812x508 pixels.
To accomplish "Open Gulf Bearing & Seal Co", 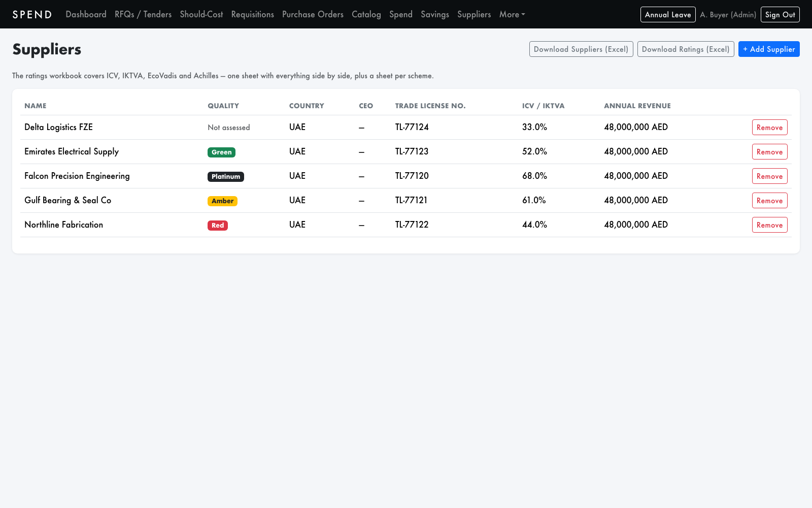I will tap(67, 200).
